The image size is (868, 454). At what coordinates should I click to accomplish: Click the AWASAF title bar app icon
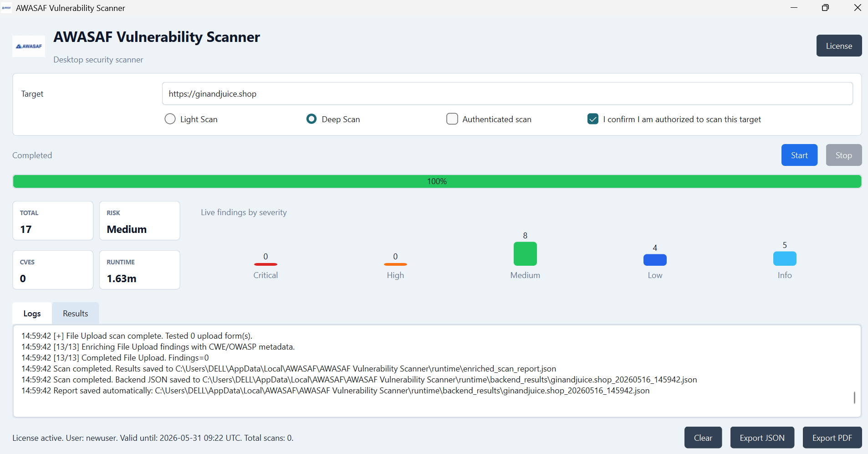tap(6, 8)
